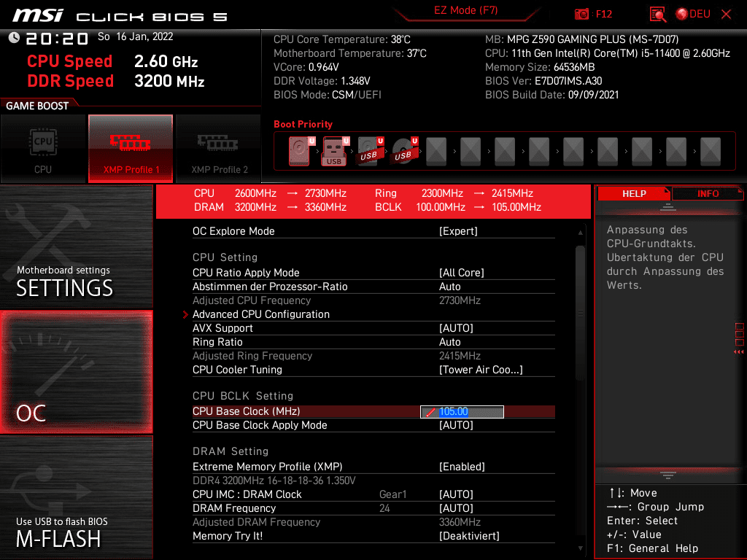Click the settings list scrollbar thumb
Image resolution: width=747 pixels, height=560 pixels.
click(580, 313)
